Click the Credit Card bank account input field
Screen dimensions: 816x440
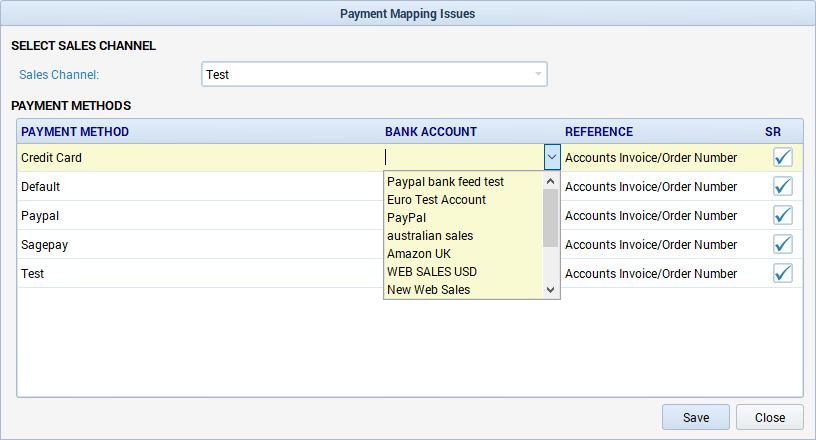coord(464,157)
